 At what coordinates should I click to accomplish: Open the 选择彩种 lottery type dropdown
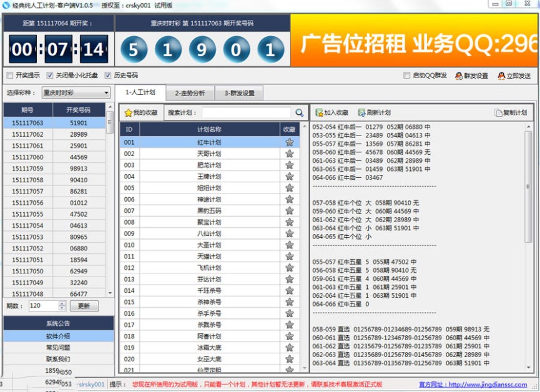click(107, 92)
